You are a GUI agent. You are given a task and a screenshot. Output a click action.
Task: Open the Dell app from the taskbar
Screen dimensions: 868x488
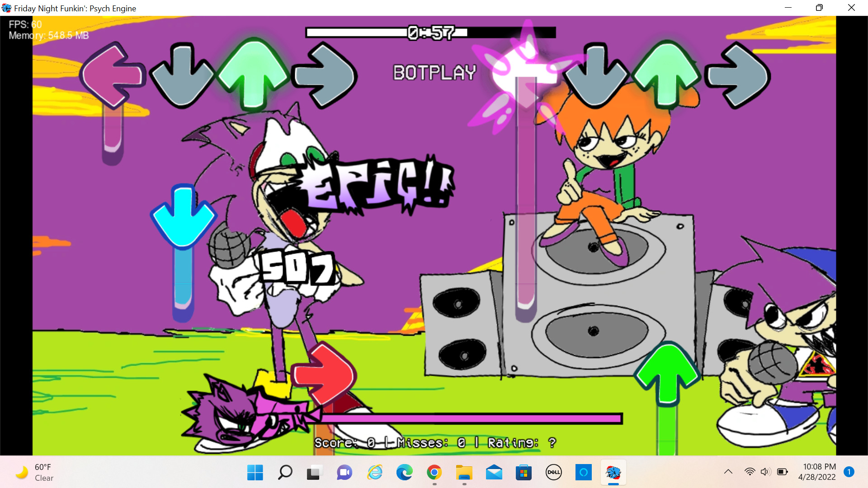pos(553,473)
